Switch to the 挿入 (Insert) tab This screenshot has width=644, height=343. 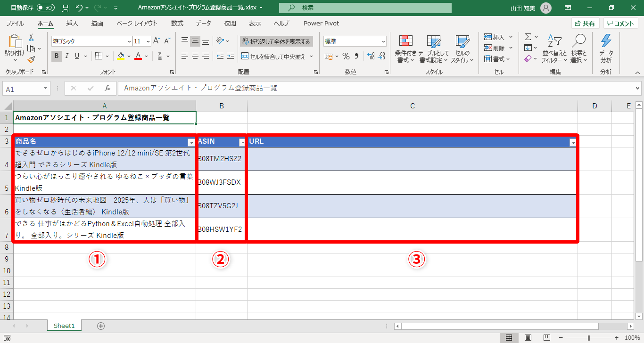pyautogui.click(x=72, y=23)
